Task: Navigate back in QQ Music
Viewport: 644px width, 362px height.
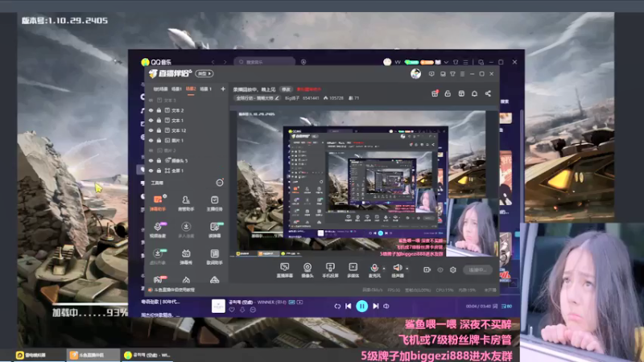Action: (x=213, y=62)
